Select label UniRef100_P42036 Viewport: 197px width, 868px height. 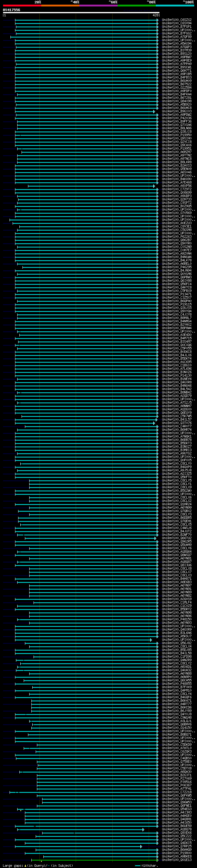tap(177, 118)
